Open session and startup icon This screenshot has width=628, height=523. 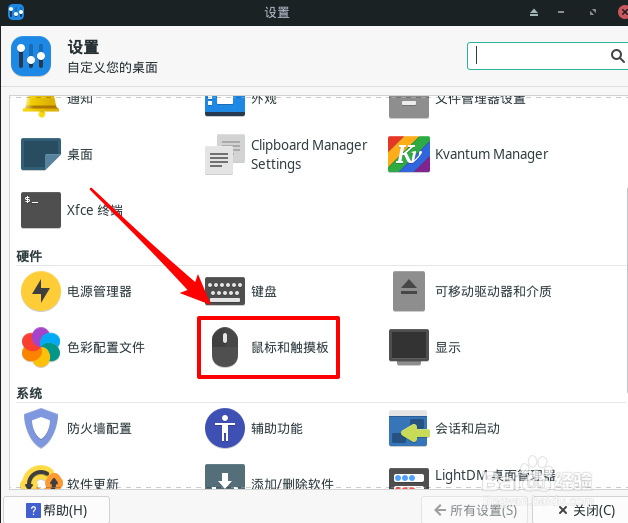point(409,428)
